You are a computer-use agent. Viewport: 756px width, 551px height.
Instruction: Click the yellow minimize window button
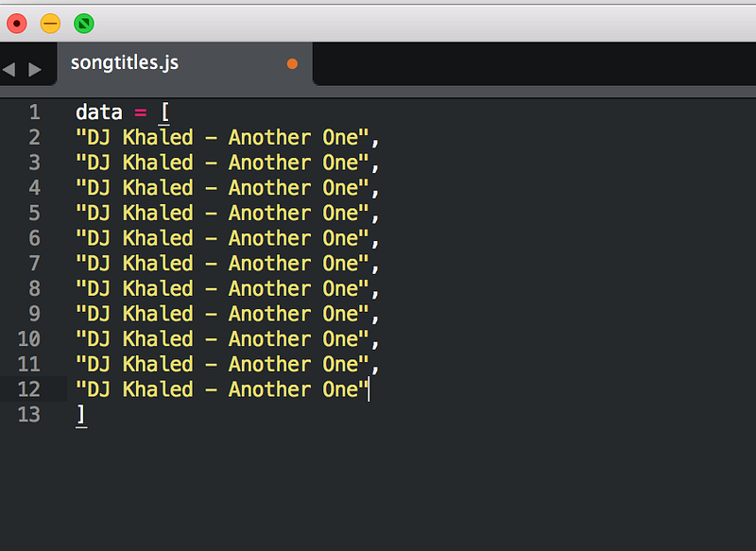(50, 23)
